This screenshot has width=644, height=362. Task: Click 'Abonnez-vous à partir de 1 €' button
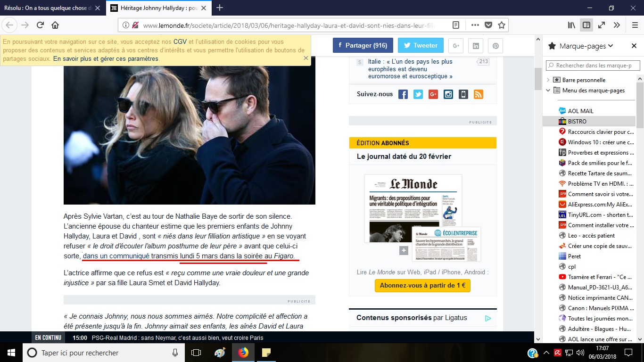422,286
